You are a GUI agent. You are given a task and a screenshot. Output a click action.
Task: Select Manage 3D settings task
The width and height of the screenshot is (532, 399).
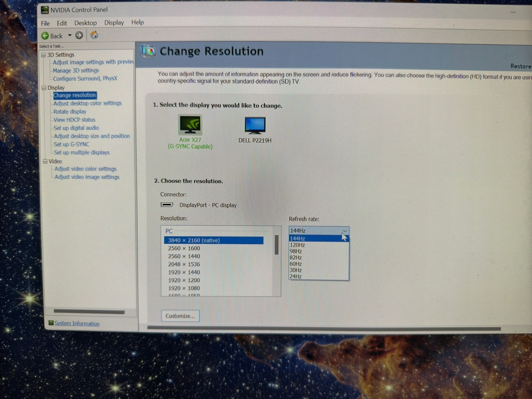point(76,71)
